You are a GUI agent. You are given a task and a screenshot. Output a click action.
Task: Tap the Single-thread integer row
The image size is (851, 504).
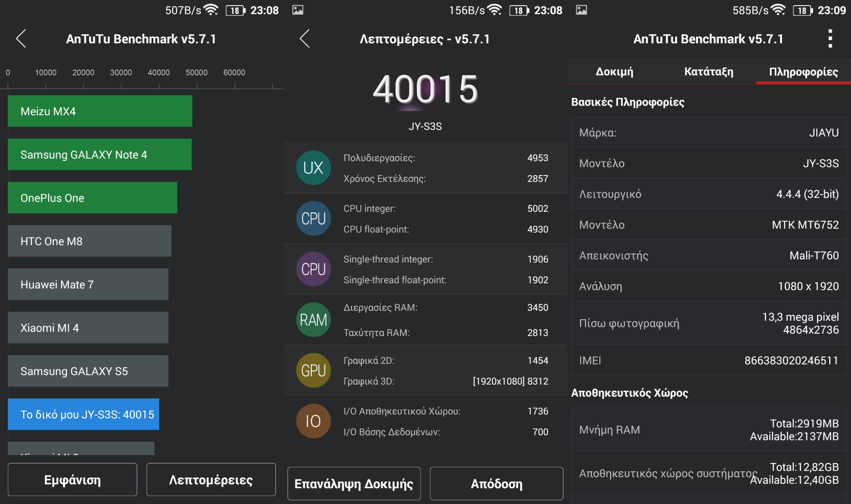[446, 259]
